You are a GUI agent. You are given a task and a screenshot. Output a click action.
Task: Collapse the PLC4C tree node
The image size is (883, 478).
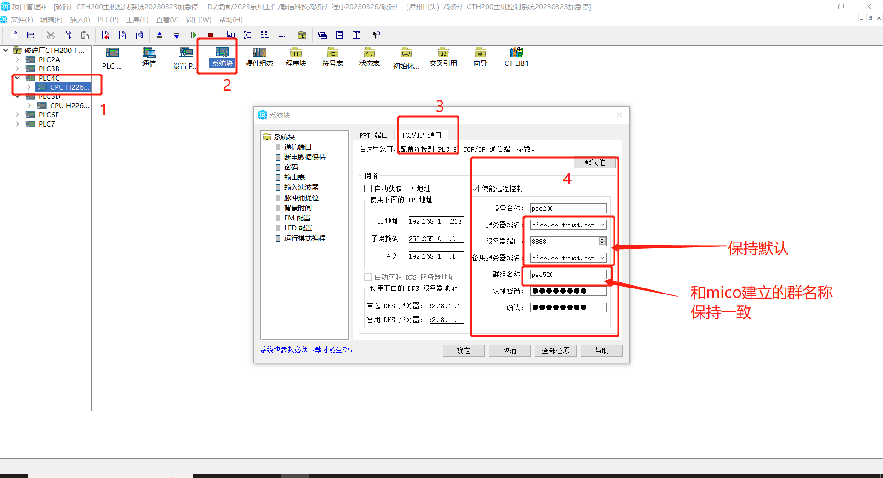point(17,78)
